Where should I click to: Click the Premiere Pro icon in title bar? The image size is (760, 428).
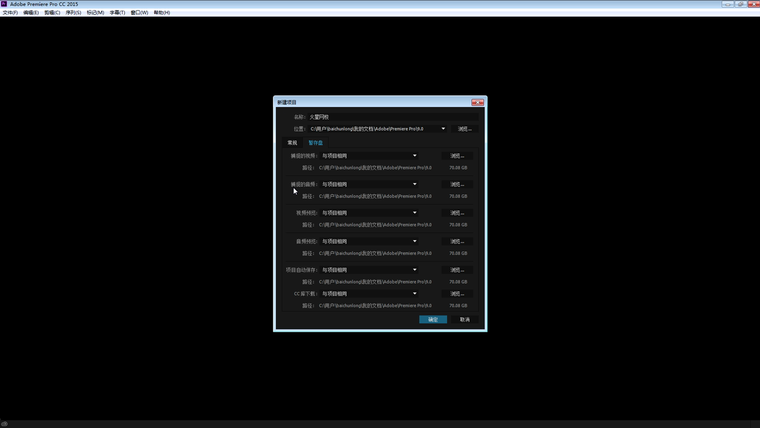(5, 4)
